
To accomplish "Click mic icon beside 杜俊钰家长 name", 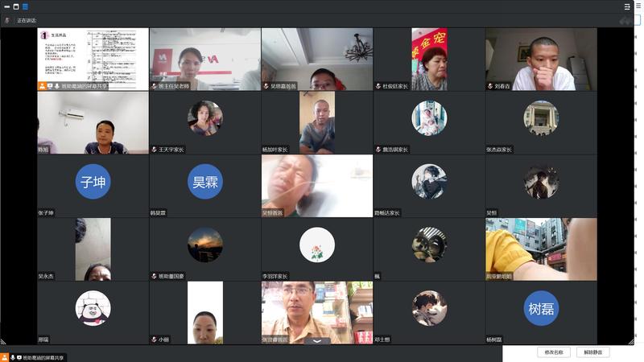I will [x=378, y=86].
